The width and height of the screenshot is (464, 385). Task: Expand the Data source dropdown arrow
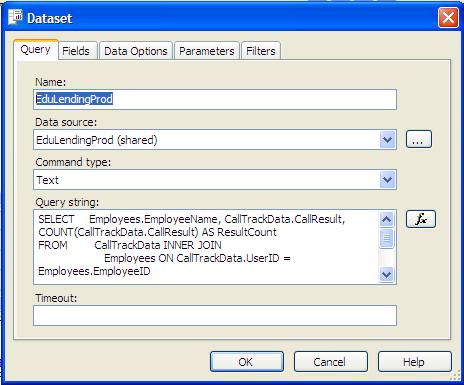(387, 139)
